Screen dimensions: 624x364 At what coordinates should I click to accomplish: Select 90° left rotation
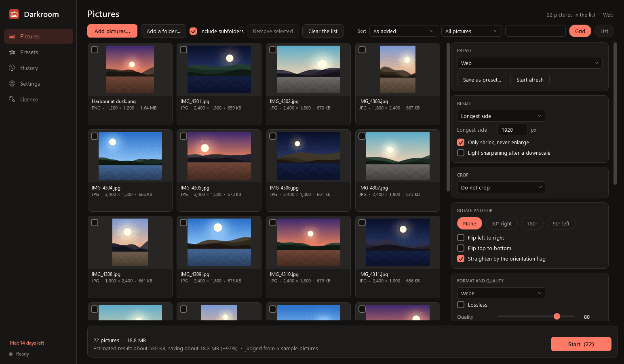(x=561, y=223)
